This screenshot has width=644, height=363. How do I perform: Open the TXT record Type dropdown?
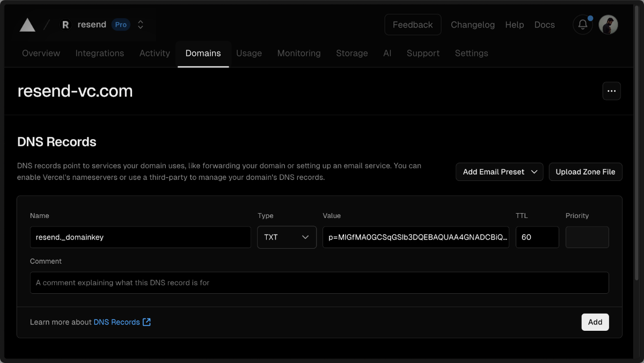pos(287,237)
